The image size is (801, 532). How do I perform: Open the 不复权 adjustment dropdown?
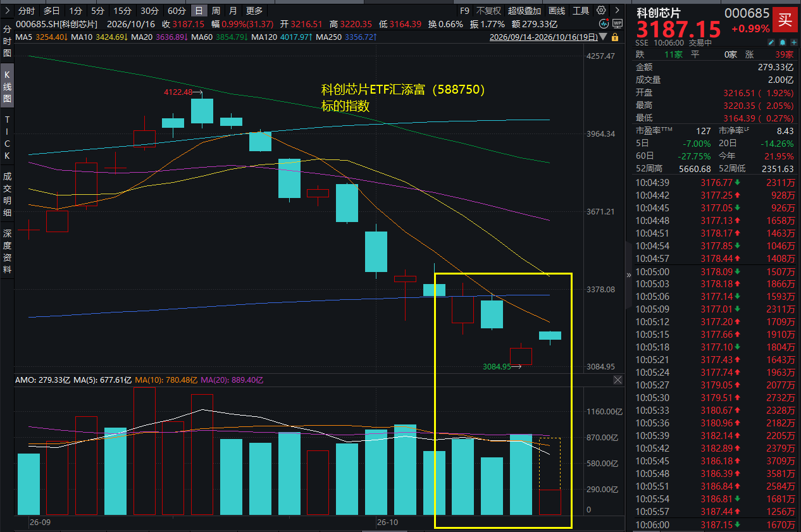pos(488,11)
